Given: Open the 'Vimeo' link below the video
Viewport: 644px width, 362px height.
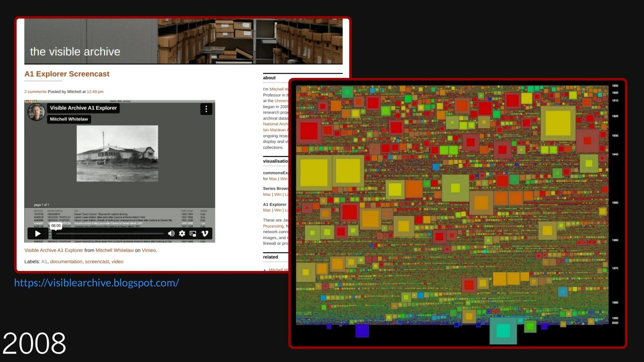Looking at the screenshot, I should click(x=149, y=250).
